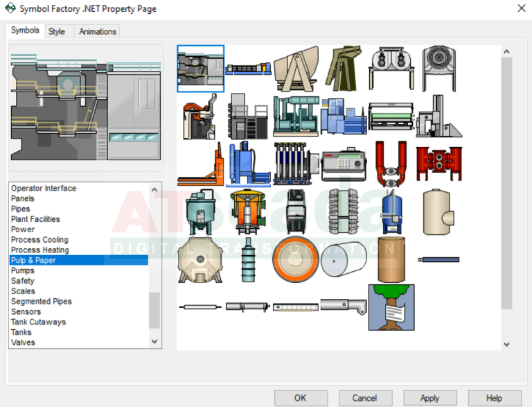Select the dark blue horizontal bar symbol
This screenshot has height=407, width=532.
[438, 259]
